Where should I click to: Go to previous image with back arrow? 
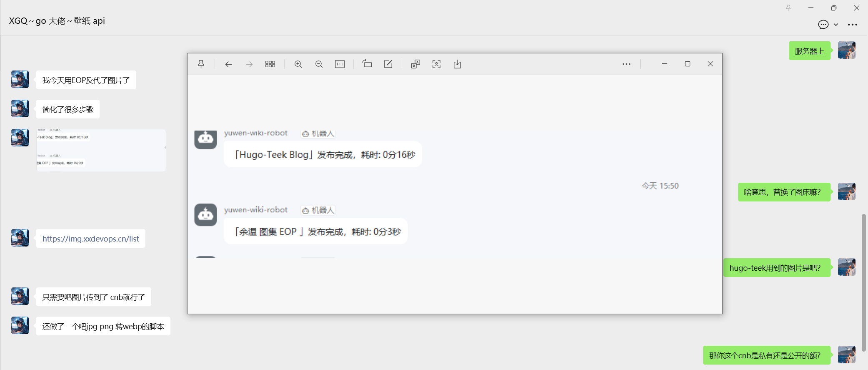[x=228, y=64]
